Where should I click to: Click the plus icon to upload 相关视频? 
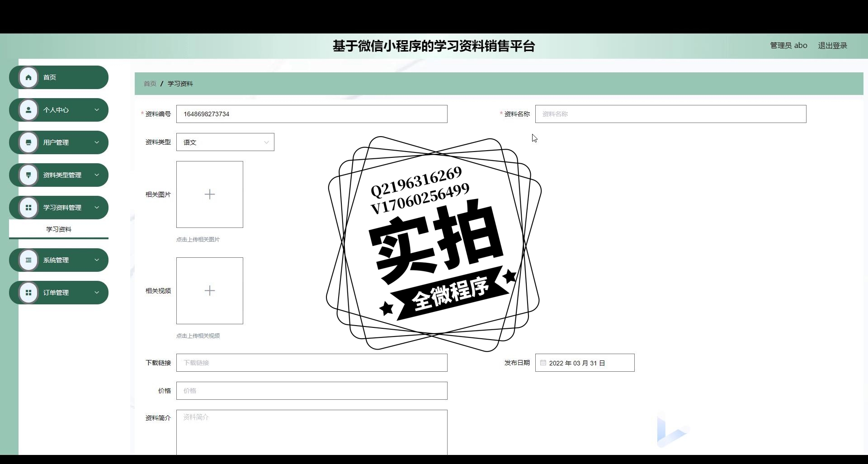click(x=210, y=291)
